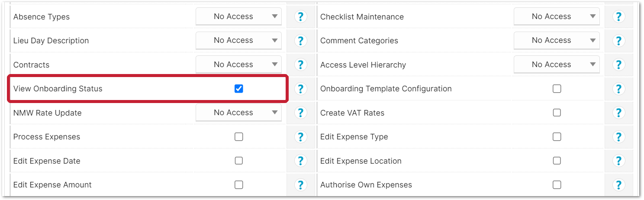Show help for NMW Rate Update

[300, 113]
